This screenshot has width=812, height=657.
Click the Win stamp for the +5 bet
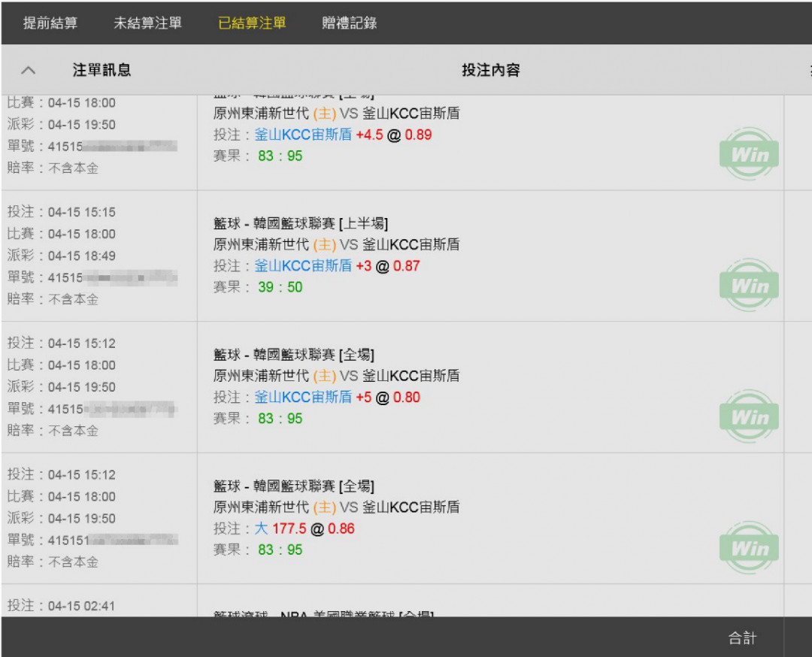pyautogui.click(x=749, y=416)
